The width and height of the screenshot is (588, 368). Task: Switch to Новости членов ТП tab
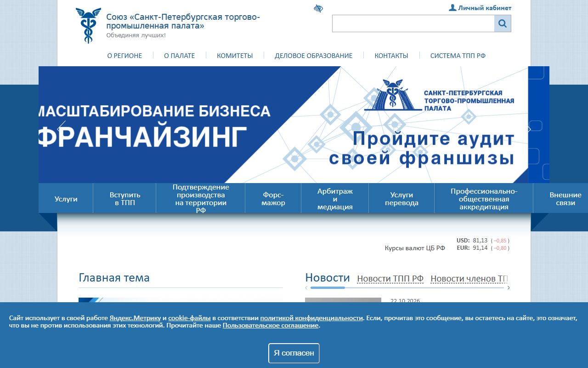point(469,279)
